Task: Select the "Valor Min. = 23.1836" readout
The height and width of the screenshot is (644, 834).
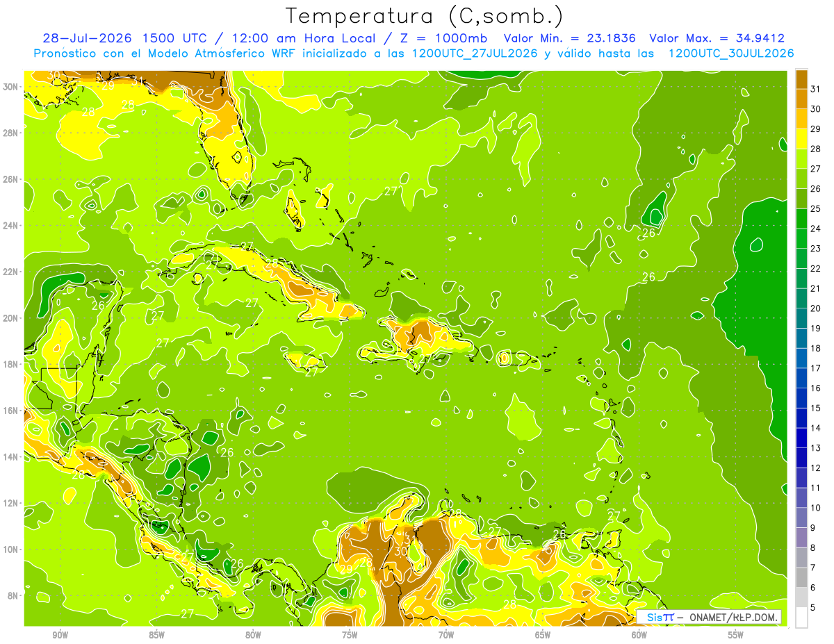Action: [x=570, y=39]
